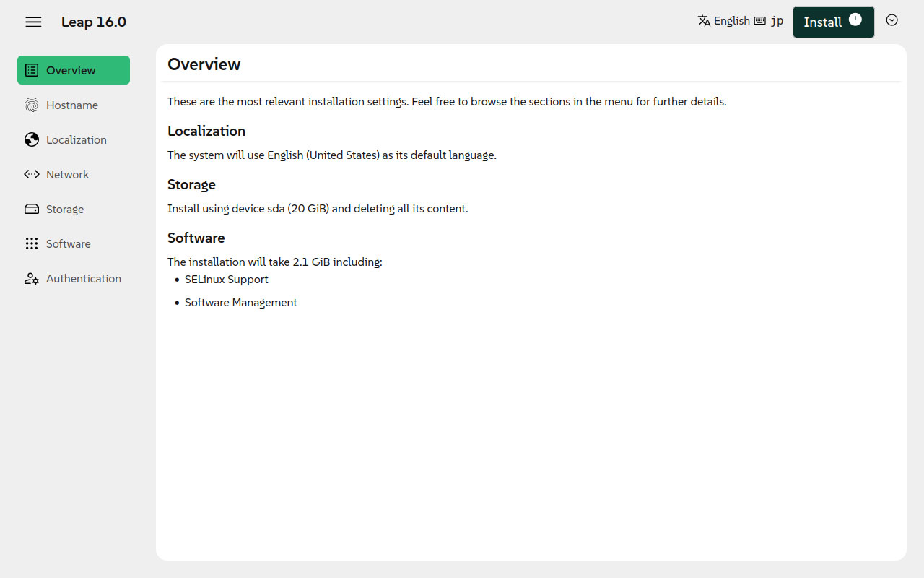Click the dotted grid icon beside Software
The image size is (924, 578).
point(32,243)
